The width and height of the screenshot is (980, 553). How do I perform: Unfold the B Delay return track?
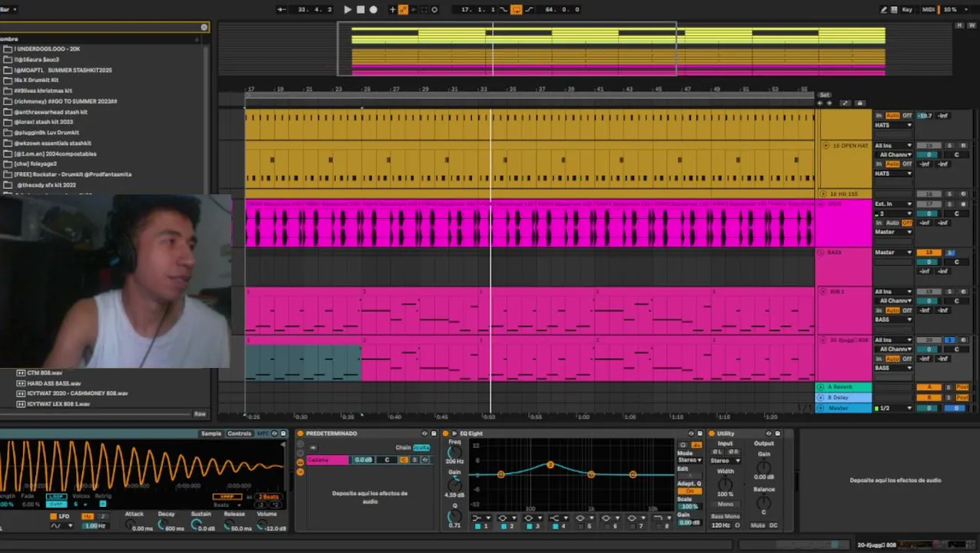(822, 398)
